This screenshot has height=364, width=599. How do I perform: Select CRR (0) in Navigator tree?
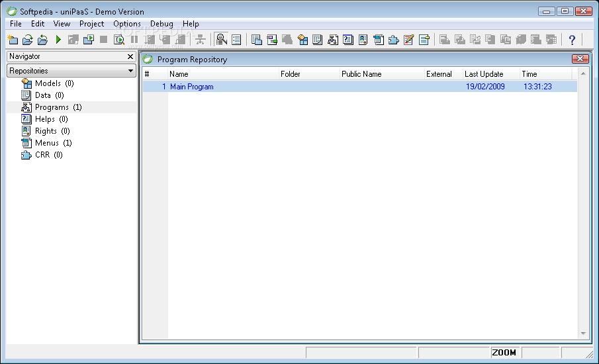[x=48, y=154]
